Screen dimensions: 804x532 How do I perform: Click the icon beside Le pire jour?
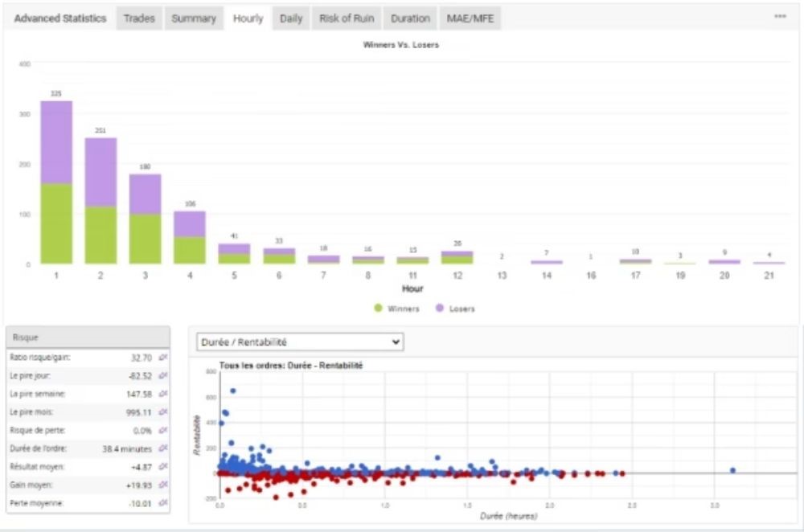[163, 375]
